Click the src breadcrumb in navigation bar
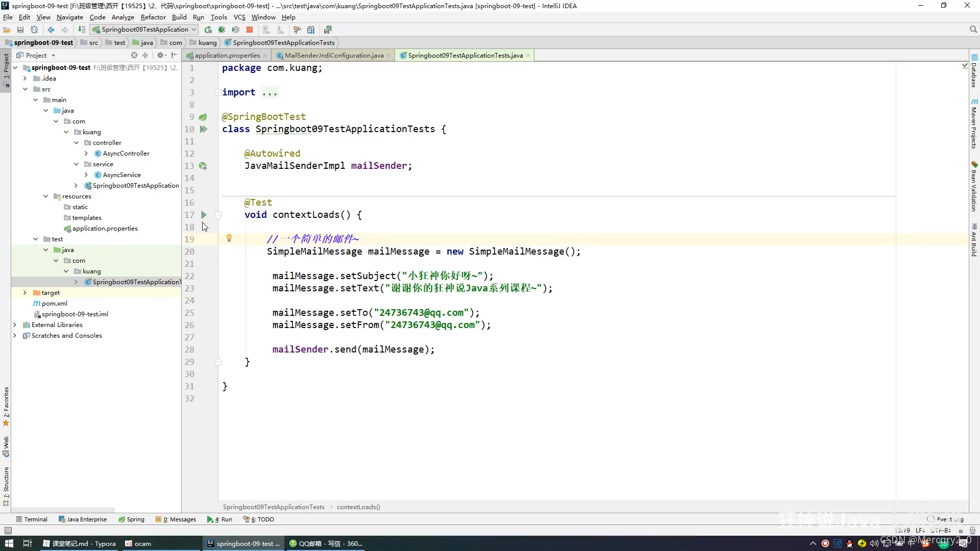The height and width of the screenshot is (551, 980). (89, 42)
